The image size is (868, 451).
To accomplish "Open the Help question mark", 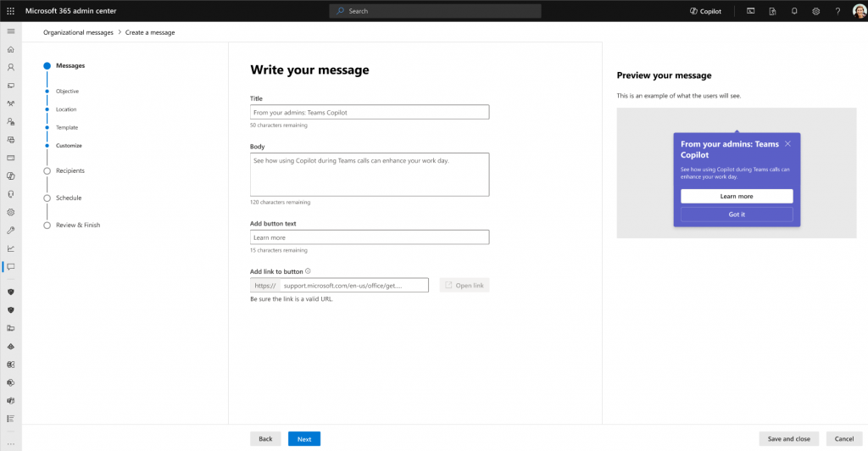I will point(837,11).
